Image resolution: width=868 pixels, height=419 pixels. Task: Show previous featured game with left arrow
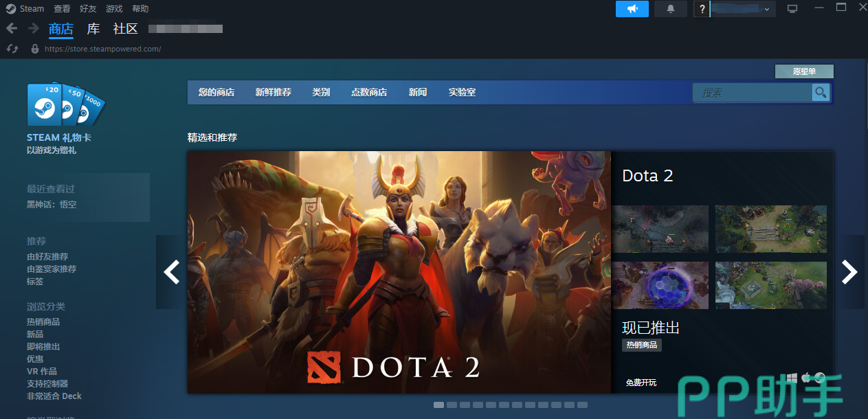pyautogui.click(x=171, y=272)
